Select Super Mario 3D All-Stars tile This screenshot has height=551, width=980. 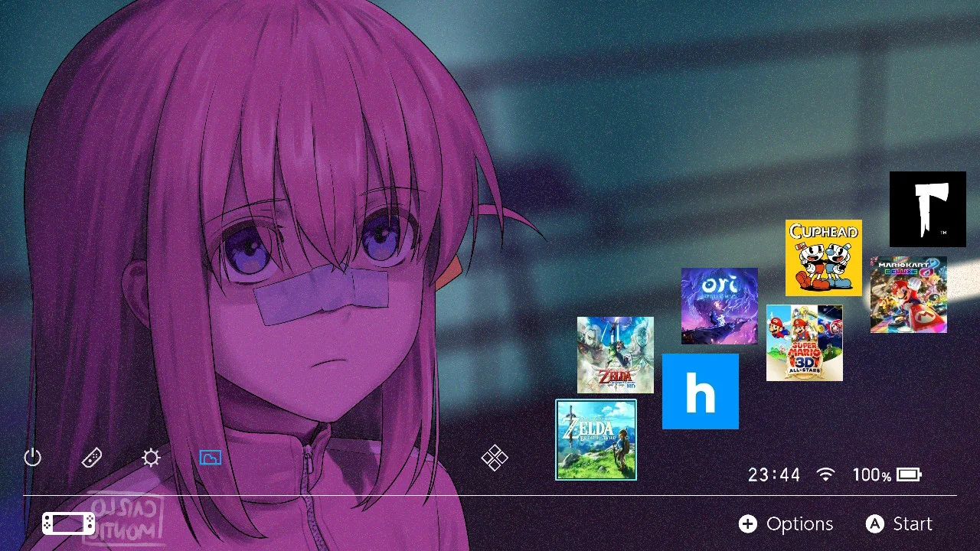tap(805, 343)
